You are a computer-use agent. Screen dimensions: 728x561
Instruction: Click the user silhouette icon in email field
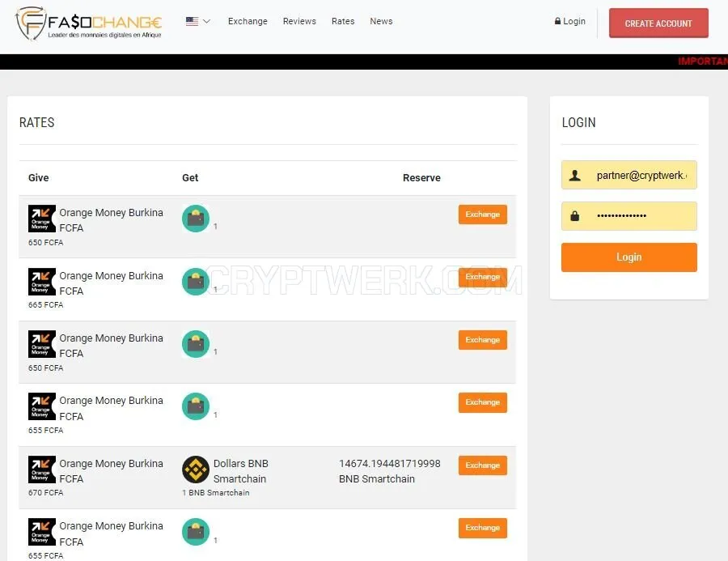(575, 175)
